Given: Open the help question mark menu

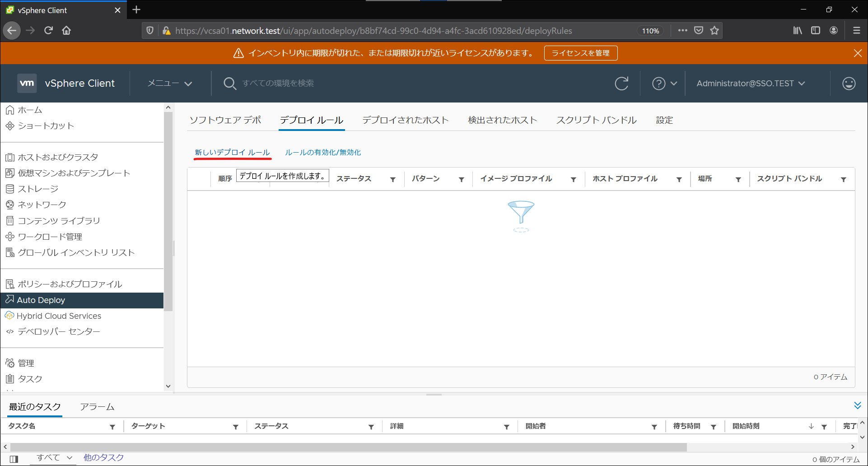Looking at the screenshot, I should [664, 84].
